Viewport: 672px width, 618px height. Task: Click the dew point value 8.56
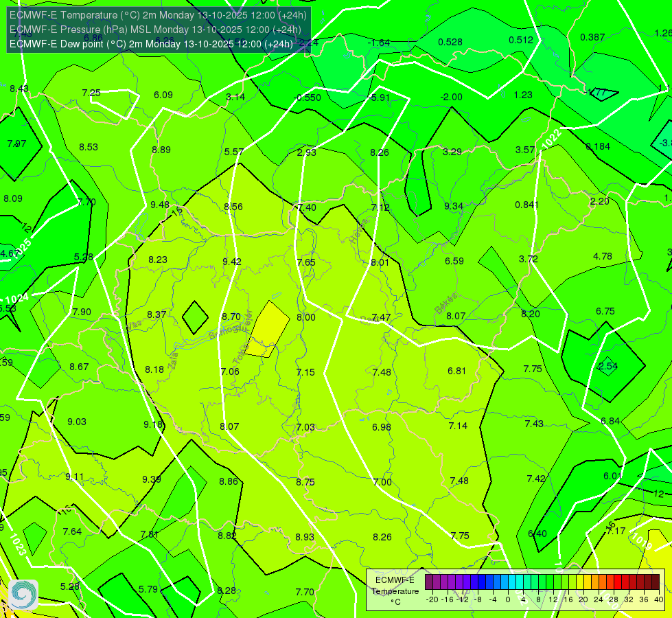coord(233,207)
